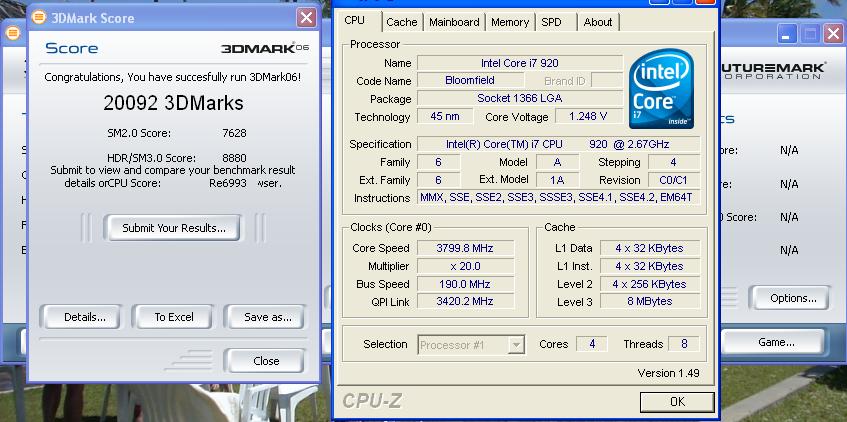Image resolution: width=847 pixels, height=422 pixels.
Task: Click L1 Data cache value 4 x 32 KBytes
Action: (x=650, y=249)
